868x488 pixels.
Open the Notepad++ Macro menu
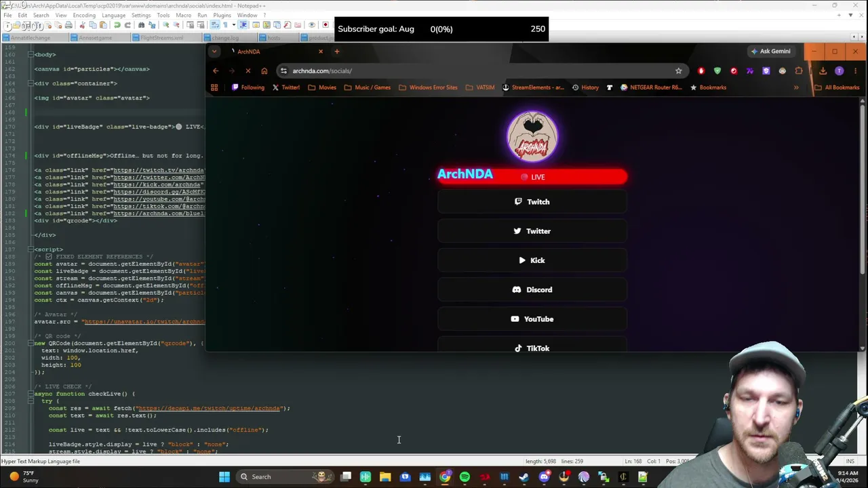(183, 15)
